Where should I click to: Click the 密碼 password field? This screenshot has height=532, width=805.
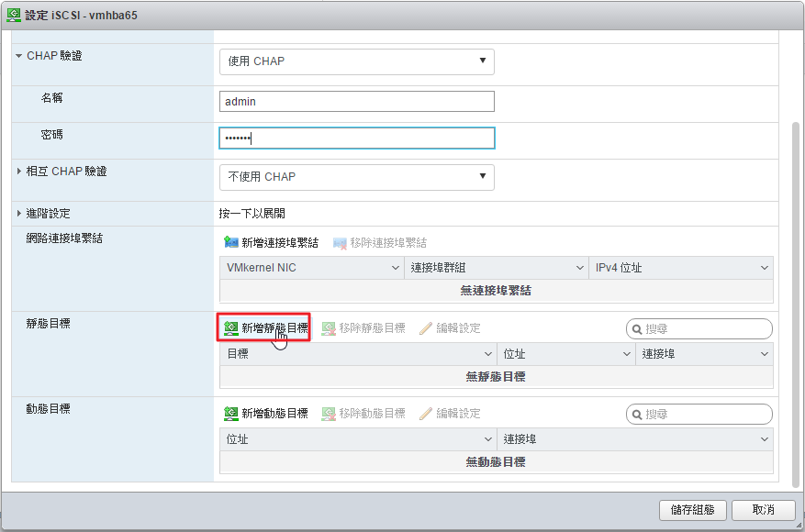pos(357,138)
